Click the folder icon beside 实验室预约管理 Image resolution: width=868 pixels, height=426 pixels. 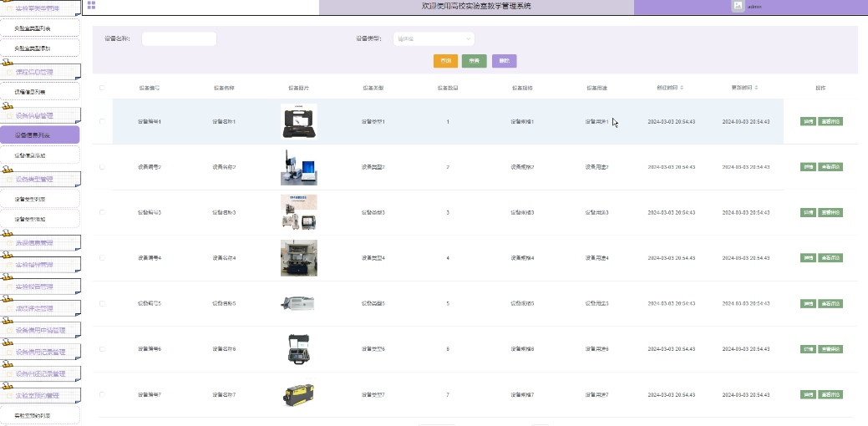pyautogui.click(x=9, y=396)
